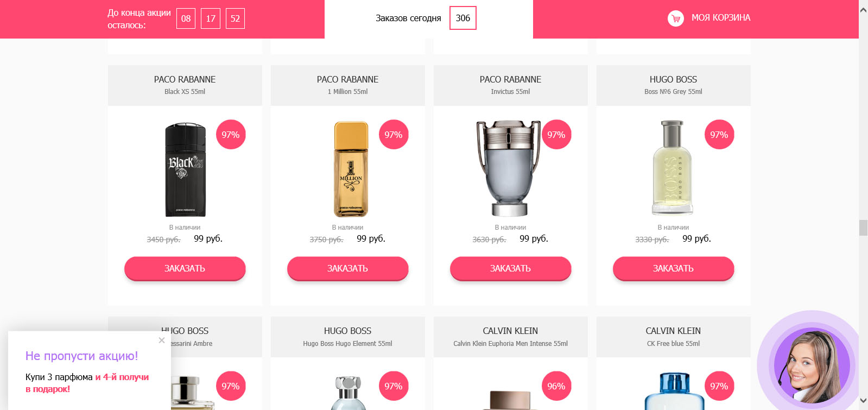
Task: Click the Boss Grey bottle image
Action: point(673,168)
